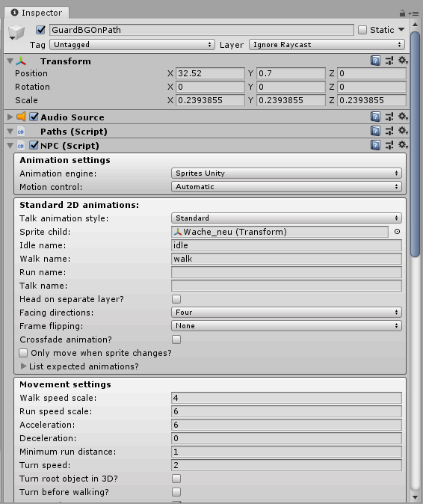
Task: Open the NPC script gear settings menu
Action: point(403,145)
